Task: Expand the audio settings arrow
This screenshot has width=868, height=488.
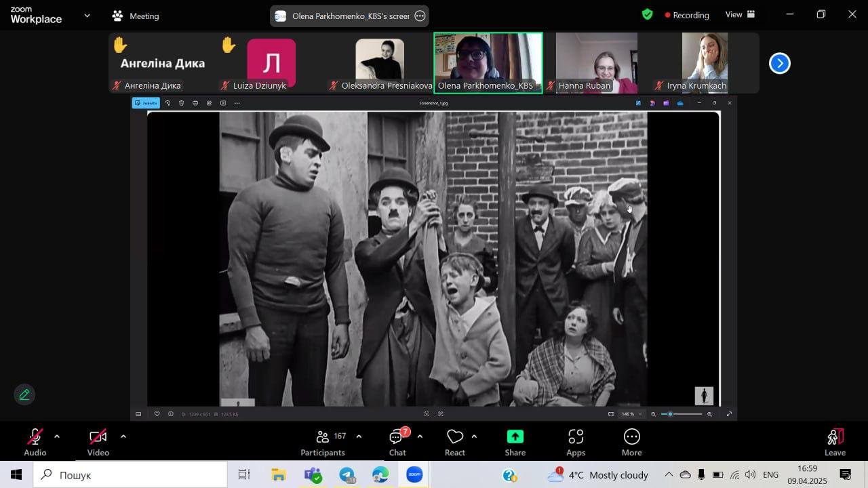Action: [57, 436]
